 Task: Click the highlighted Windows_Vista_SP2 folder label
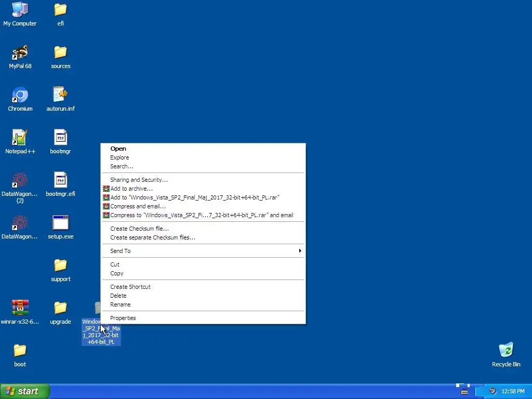(x=101, y=332)
